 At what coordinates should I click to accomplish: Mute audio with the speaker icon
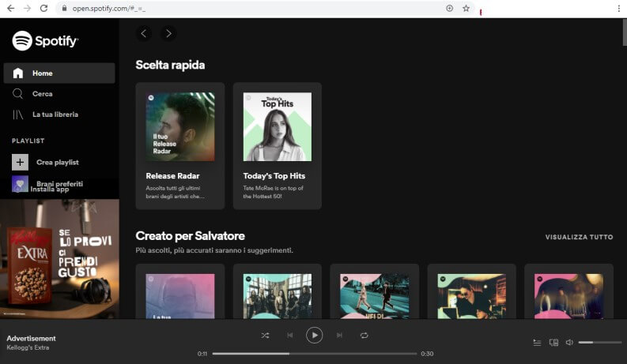tap(569, 343)
